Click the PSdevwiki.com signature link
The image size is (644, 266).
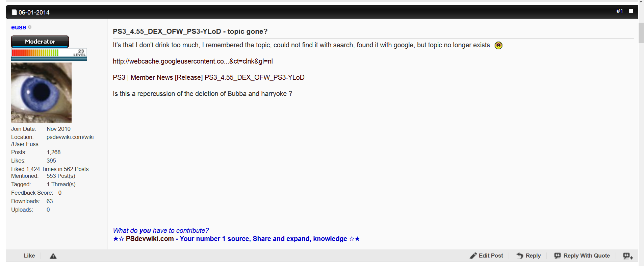tap(150, 239)
